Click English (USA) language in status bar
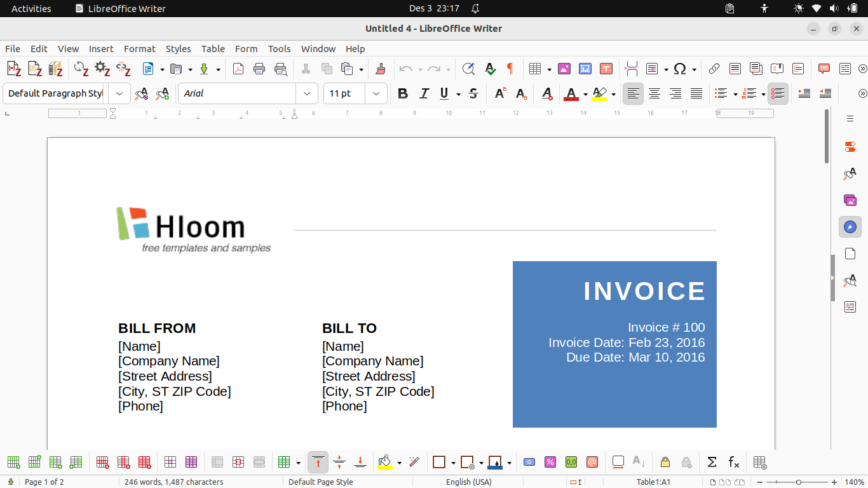This screenshot has height=488, width=868. point(468,482)
